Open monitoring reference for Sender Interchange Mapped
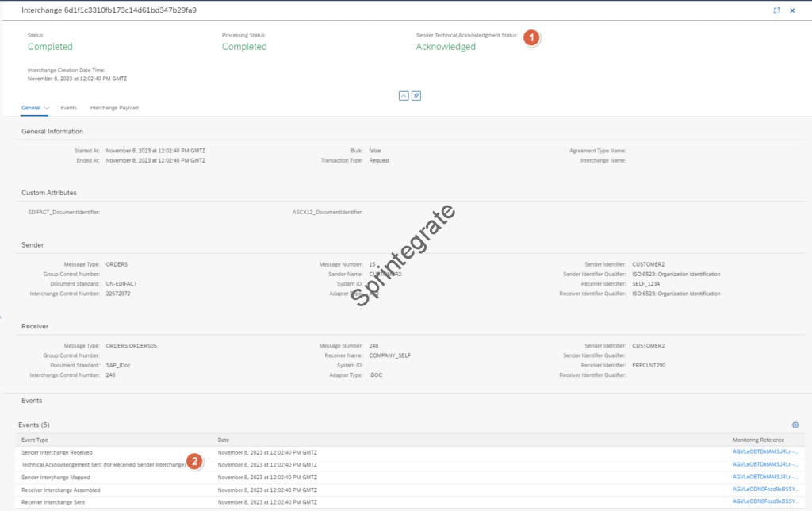Image resolution: width=812 pixels, height=511 pixels. click(764, 477)
